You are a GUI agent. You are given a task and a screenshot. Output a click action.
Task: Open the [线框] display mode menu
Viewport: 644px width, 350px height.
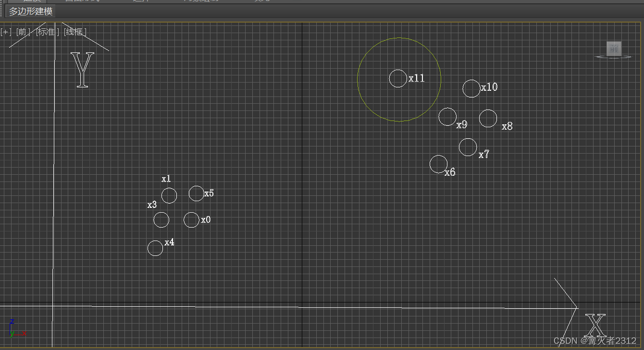pyautogui.click(x=75, y=32)
